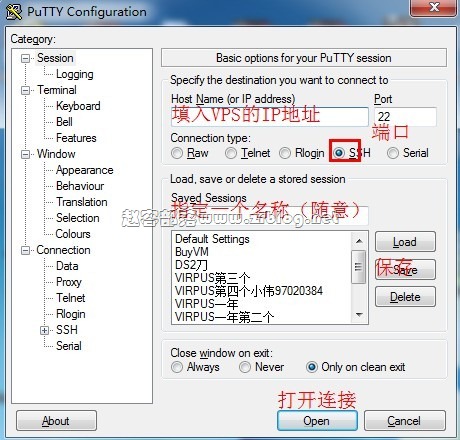Open the Data category

pos(67,266)
